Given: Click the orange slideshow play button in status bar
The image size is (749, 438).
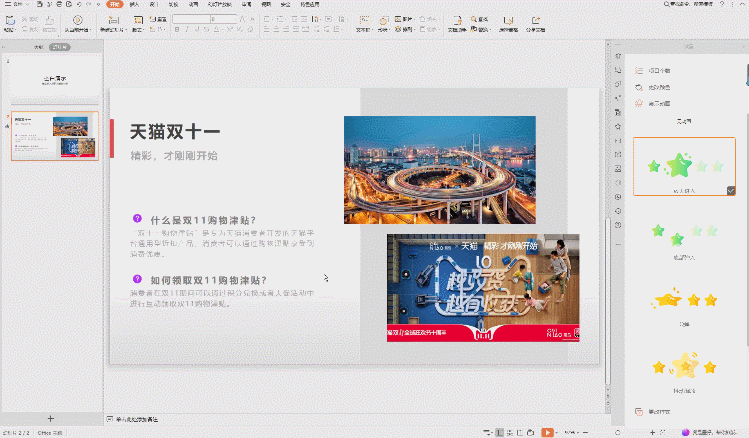Looking at the screenshot, I should (547, 432).
